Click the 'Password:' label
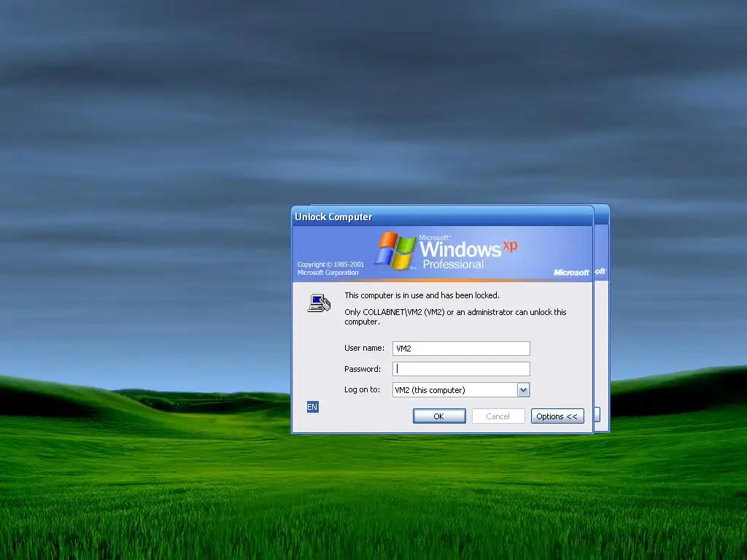 coord(363,369)
